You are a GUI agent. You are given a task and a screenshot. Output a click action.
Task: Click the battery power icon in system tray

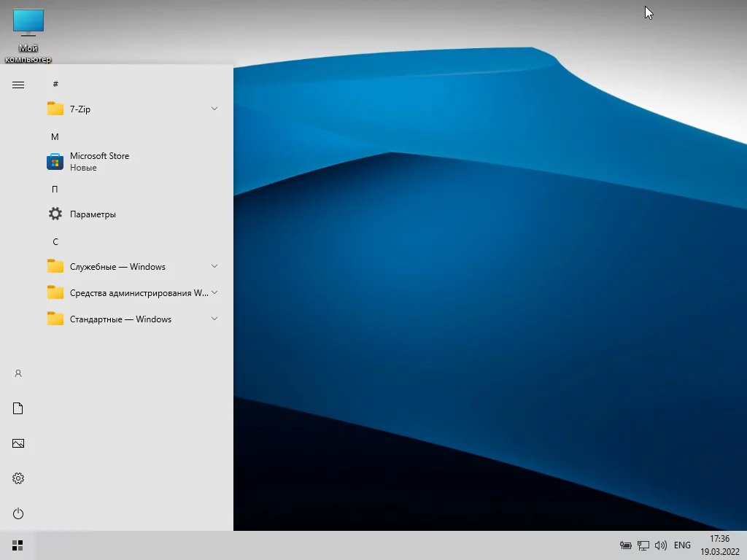click(625, 545)
